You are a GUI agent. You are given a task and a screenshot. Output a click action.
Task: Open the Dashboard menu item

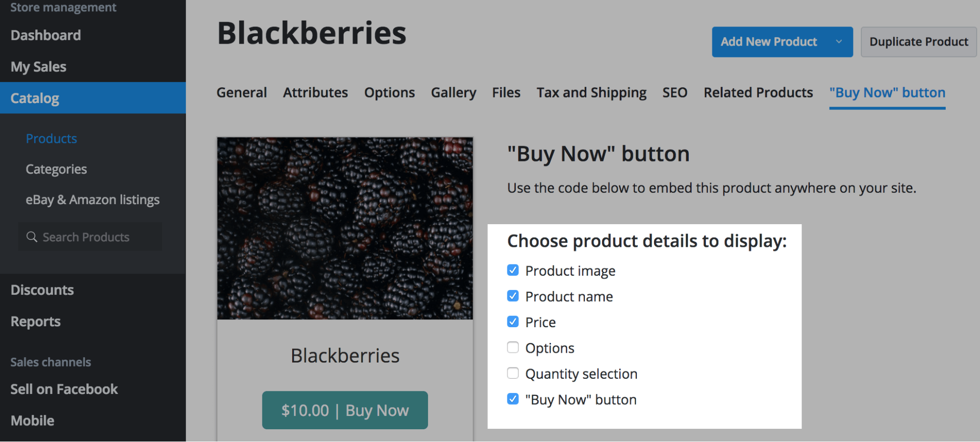pos(46,35)
